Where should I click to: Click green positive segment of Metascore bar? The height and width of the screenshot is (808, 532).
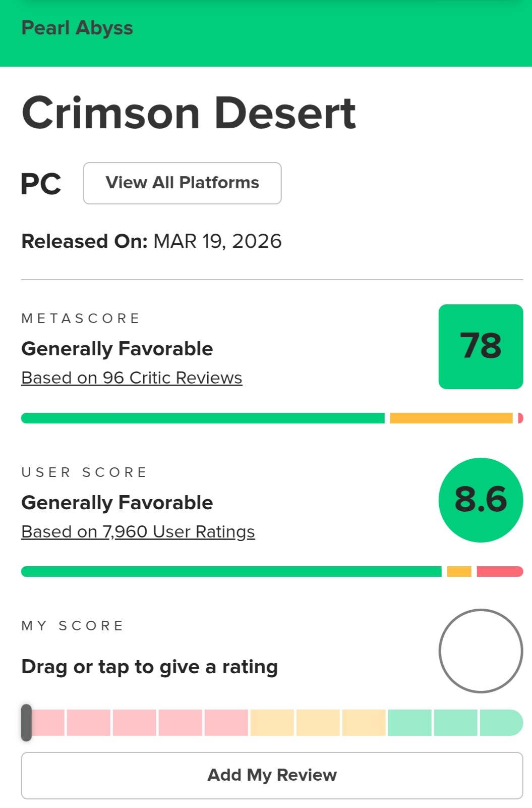tap(203, 418)
